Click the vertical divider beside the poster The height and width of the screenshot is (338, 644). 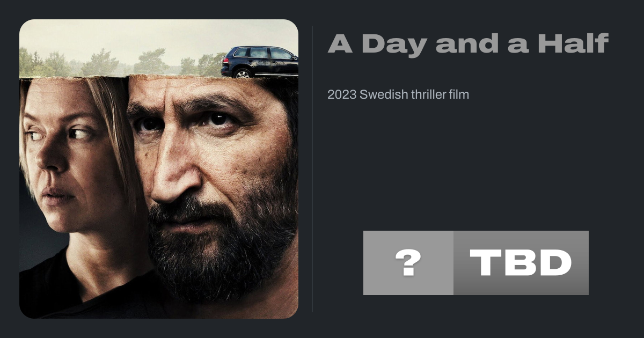tap(313, 169)
